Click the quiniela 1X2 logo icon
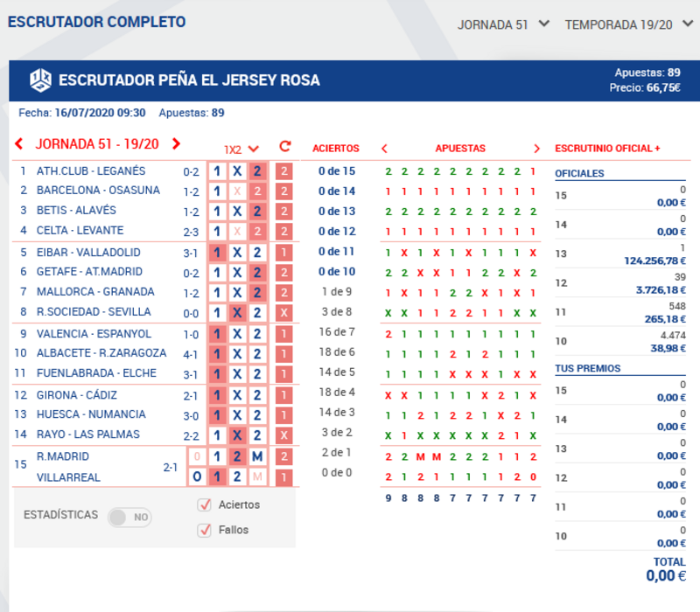Viewport: 700px width, 612px height. pyautogui.click(x=40, y=80)
